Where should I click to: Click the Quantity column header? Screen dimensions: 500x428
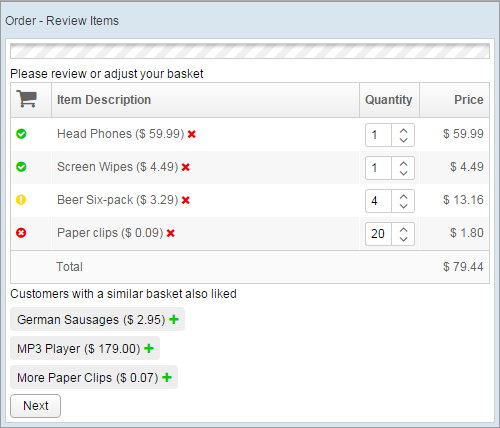click(x=389, y=100)
